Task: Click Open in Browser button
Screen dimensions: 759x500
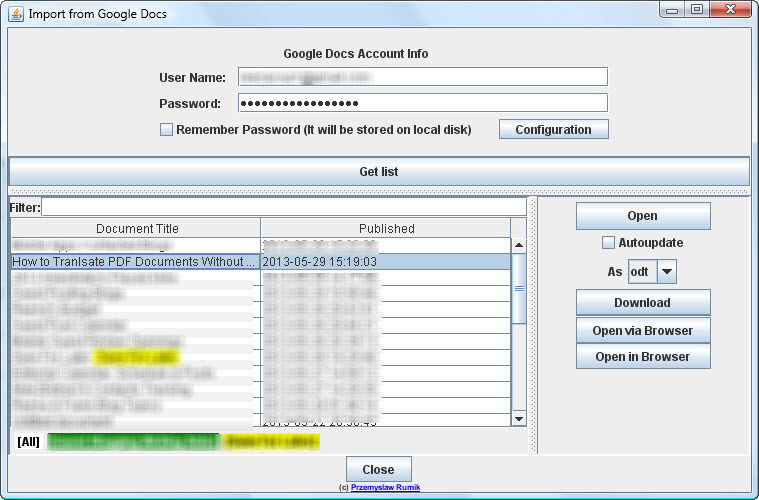Action: pyautogui.click(x=643, y=357)
